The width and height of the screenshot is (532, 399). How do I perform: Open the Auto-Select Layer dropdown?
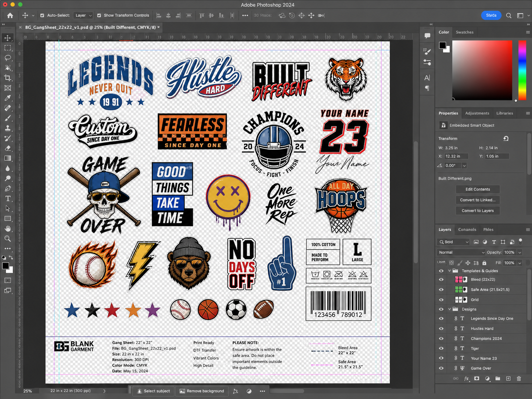[x=83, y=15]
